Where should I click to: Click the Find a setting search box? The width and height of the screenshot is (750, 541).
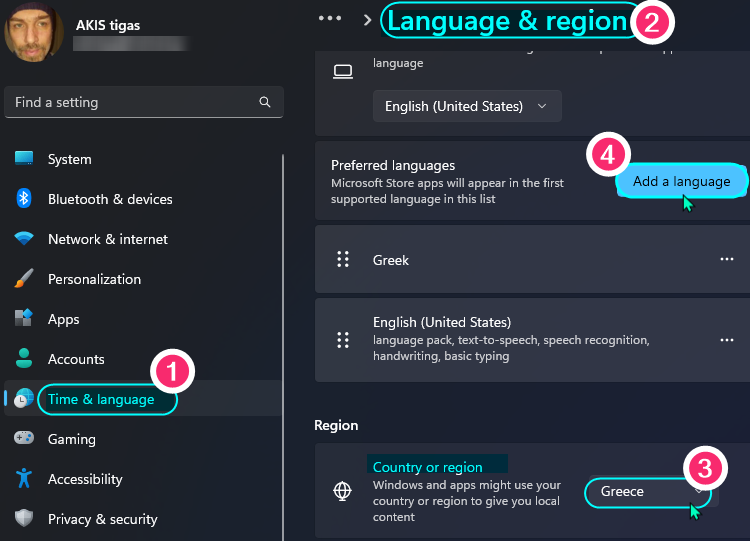point(135,102)
